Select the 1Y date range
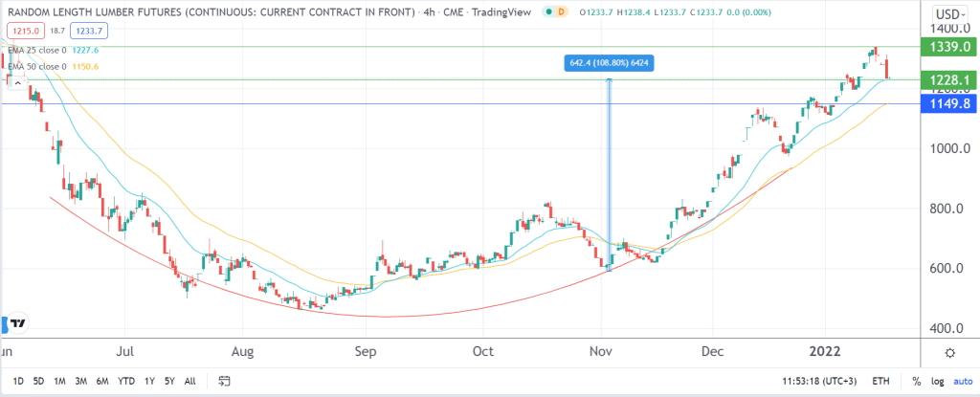This screenshot has height=397, width=980. tap(150, 381)
